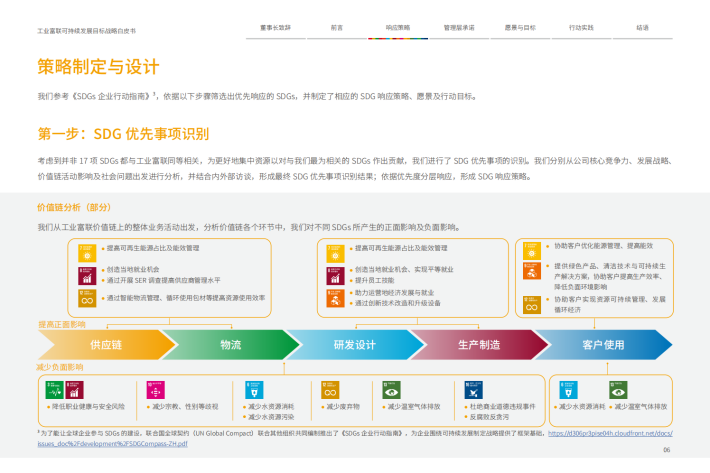Screen dimensions: 710x473
Task: Select the red 生产制造 arrow segment
Action: 478,344
